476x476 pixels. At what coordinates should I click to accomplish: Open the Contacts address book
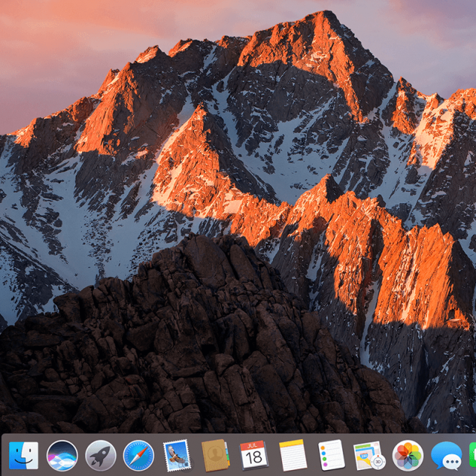point(215,455)
